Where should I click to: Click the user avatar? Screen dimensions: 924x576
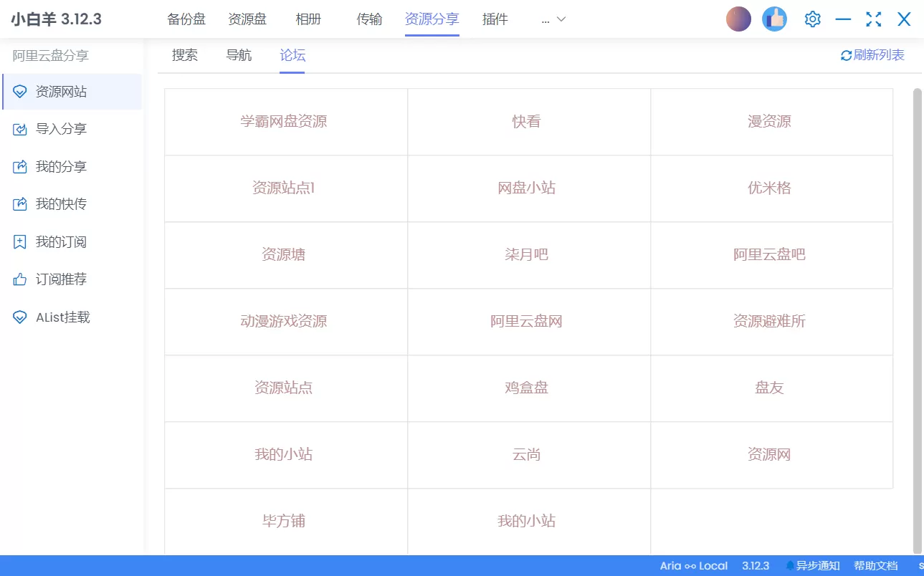pos(738,19)
